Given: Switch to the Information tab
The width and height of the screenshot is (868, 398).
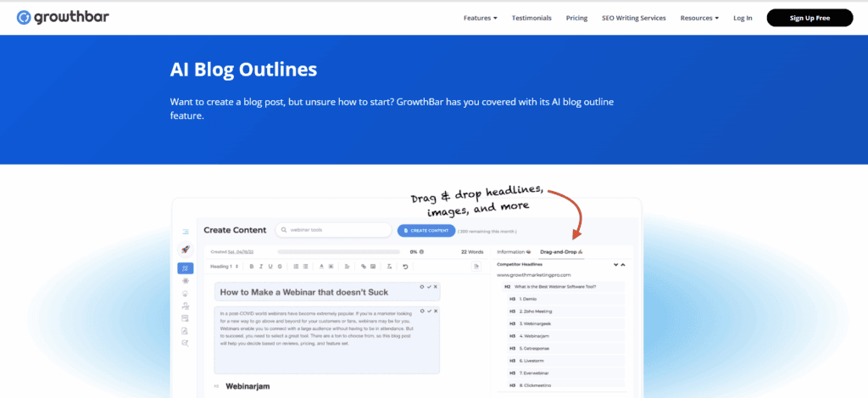Looking at the screenshot, I should tap(514, 252).
